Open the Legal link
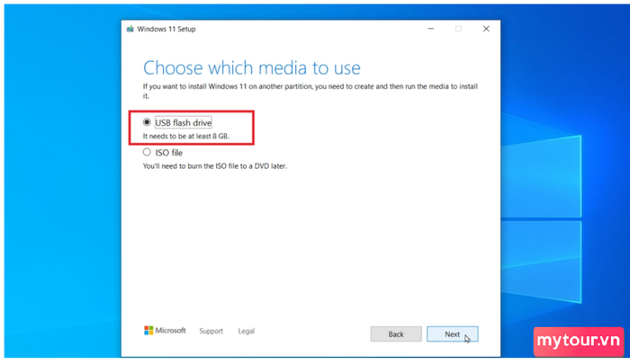630x364 pixels. [x=247, y=331]
